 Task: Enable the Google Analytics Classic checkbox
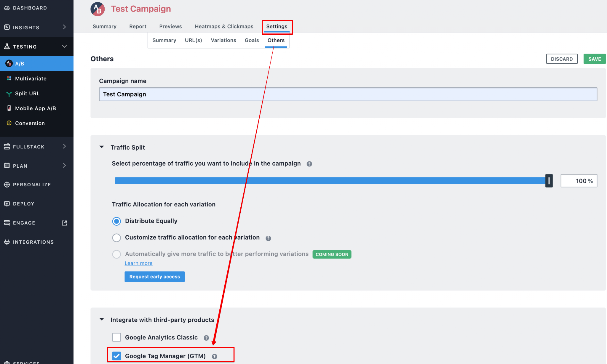[116, 337]
